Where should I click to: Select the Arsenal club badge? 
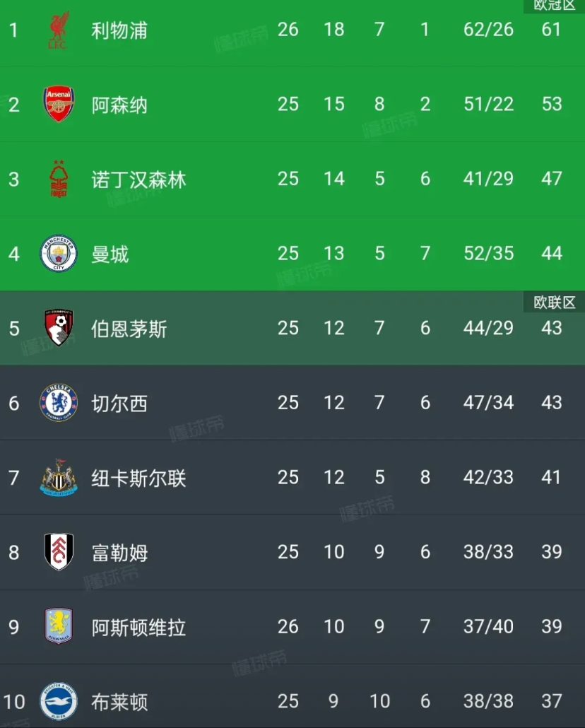click(x=59, y=104)
